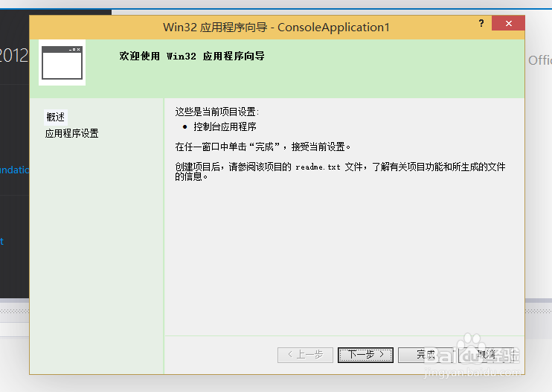Viewport: 552px width, 392px height.
Task: Click the readme.txt text in description
Action: (318, 167)
